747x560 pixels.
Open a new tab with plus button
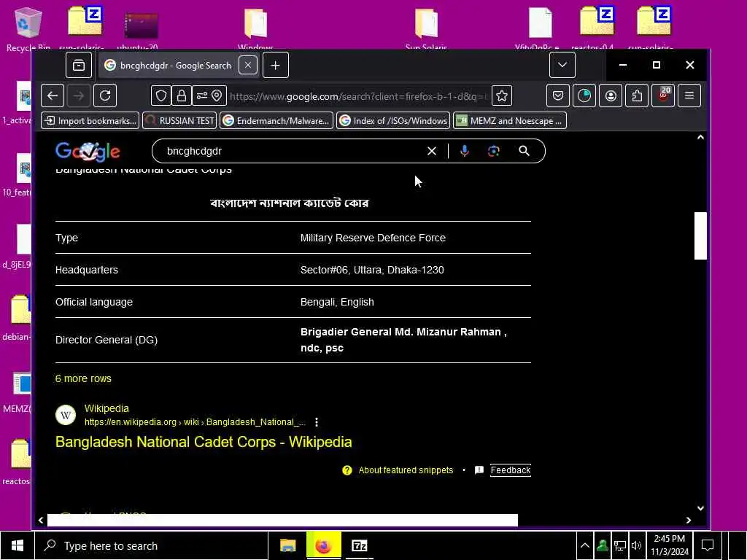(x=275, y=65)
